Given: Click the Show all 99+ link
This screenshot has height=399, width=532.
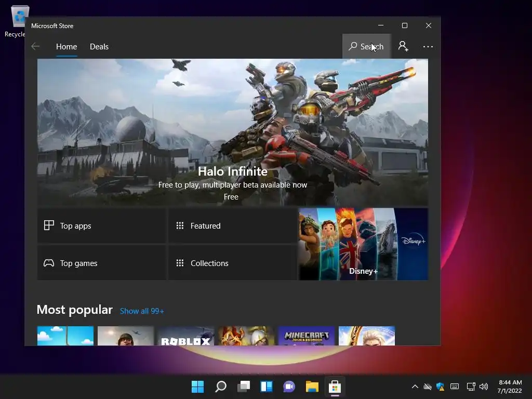Looking at the screenshot, I should click(142, 311).
